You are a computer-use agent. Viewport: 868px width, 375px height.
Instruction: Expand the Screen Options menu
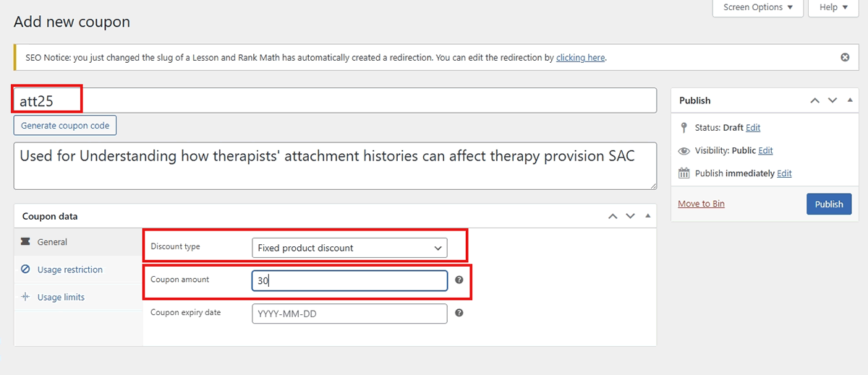tap(757, 7)
